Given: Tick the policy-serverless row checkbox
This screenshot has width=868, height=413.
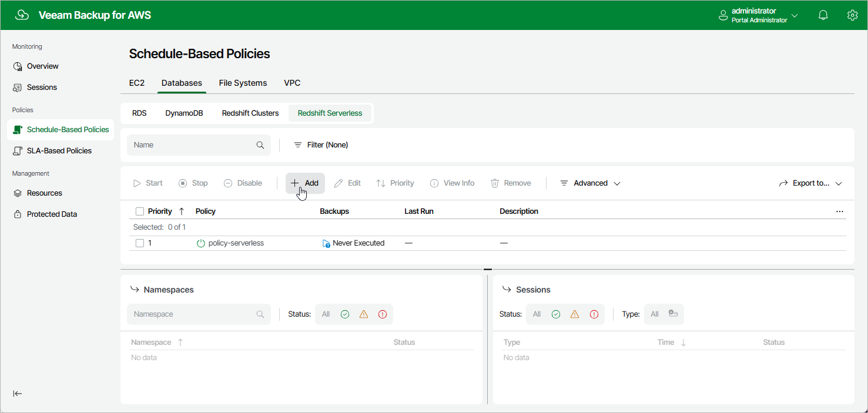Looking at the screenshot, I should pyautogui.click(x=140, y=243).
